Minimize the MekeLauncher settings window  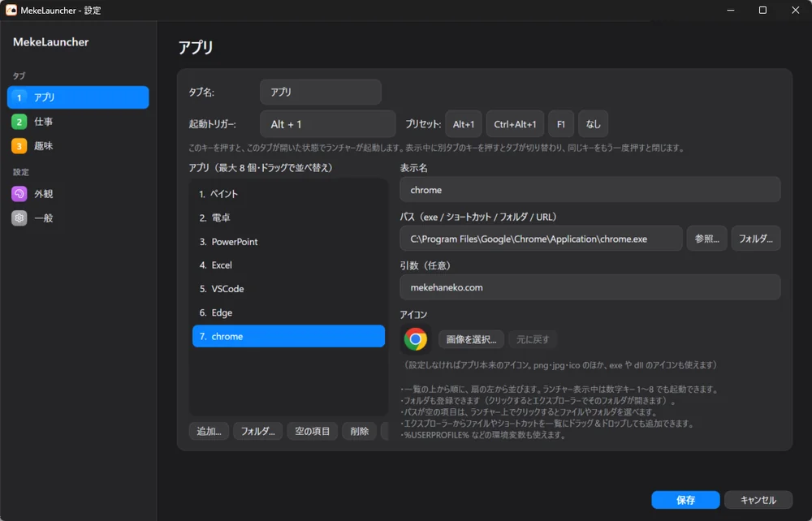(x=731, y=10)
